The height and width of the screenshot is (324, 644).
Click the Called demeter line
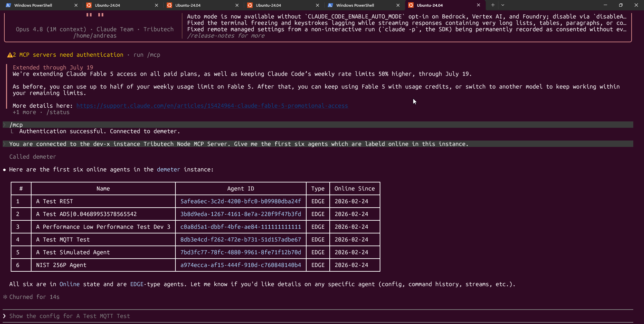pos(33,157)
